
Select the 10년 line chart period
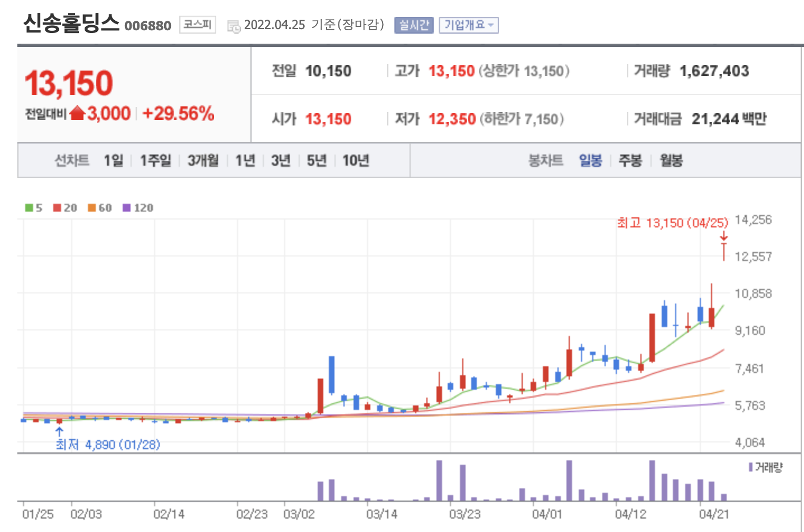pos(356,161)
